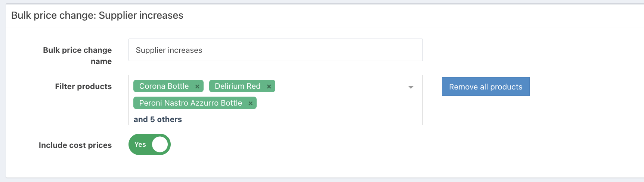Select the Delirium Red tag label
The width and height of the screenshot is (644, 182).
tap(238, 86)
